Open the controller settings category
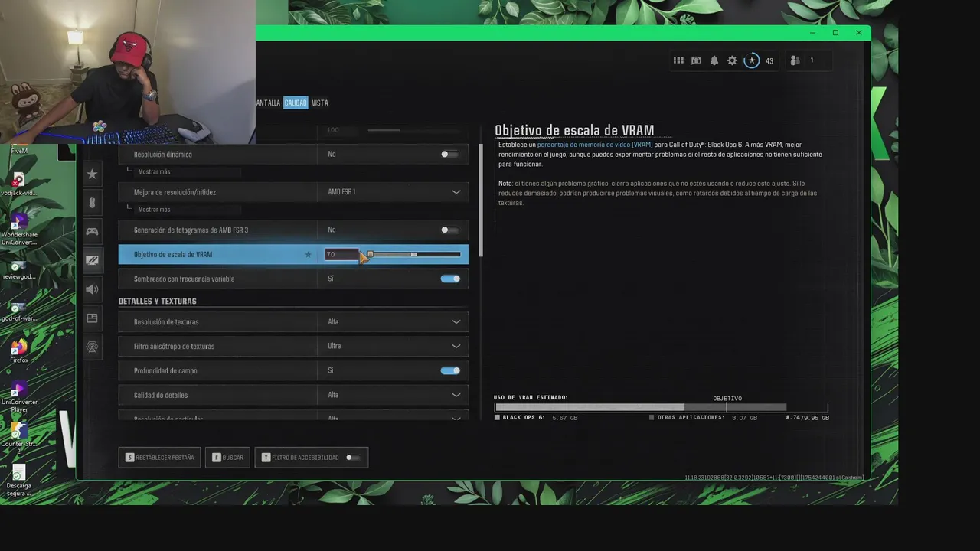The image size is (980, 551). click(x=92, y=231)
